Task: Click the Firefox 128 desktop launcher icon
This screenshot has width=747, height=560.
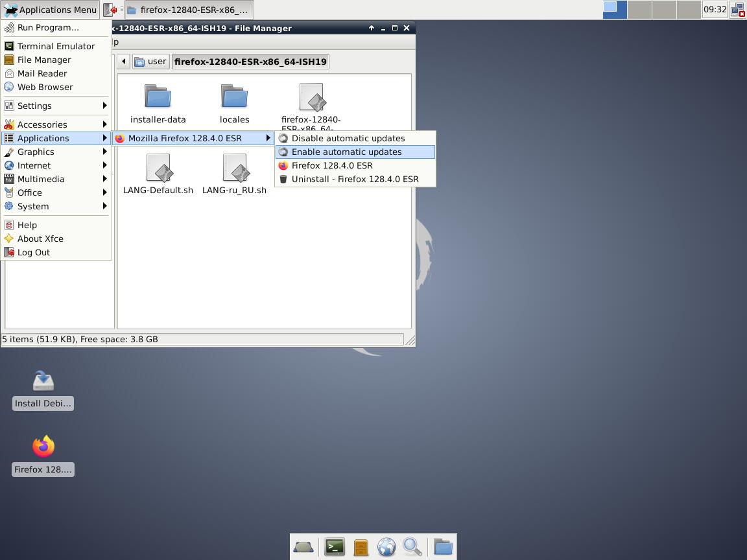Action: tap(43, 455)
